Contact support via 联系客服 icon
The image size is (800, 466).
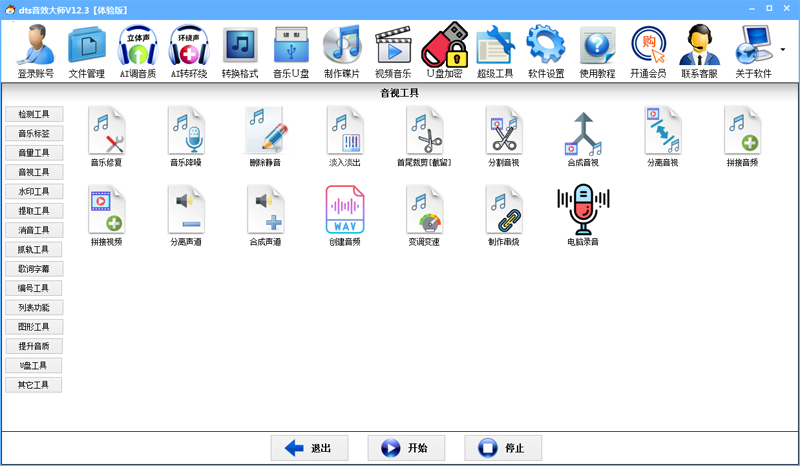click(699, 52)
